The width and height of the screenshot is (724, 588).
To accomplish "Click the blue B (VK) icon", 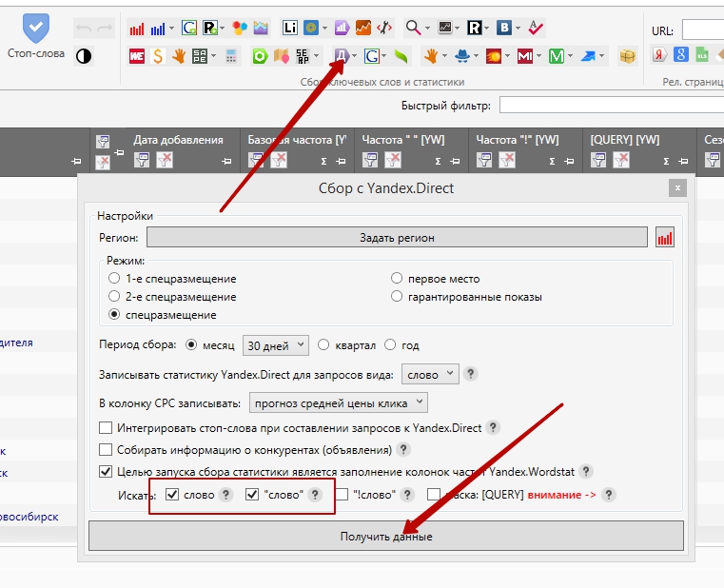I will (504, 29).
